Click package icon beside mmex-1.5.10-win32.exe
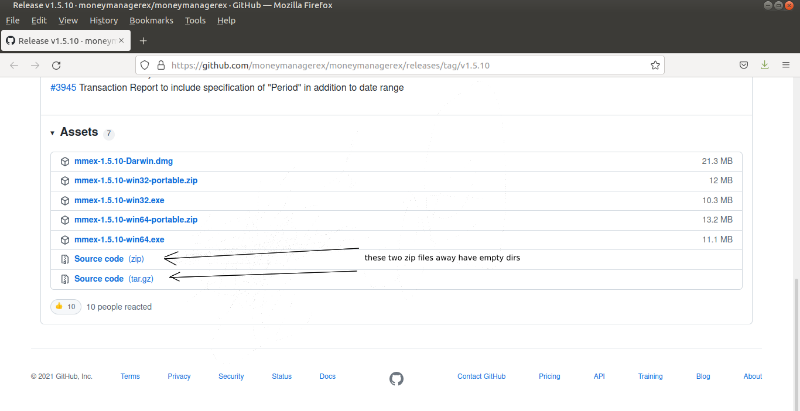Screen dimensions: 800x411 [x=65, y=200]
